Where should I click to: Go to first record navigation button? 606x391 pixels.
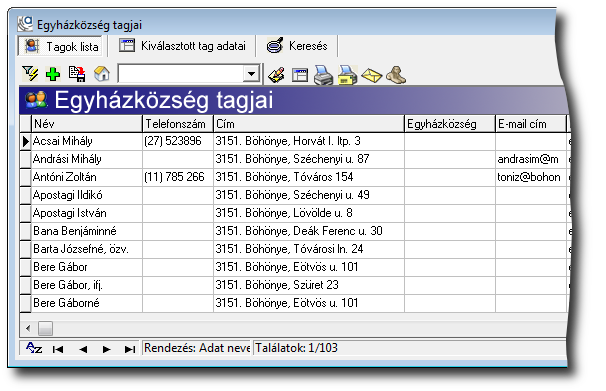pos(58,349)
